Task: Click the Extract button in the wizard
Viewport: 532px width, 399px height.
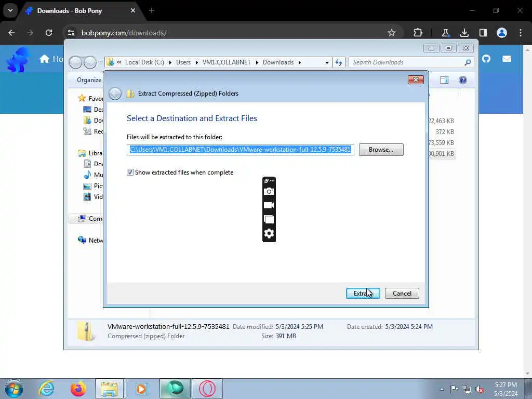Action: tap(363, 293)
